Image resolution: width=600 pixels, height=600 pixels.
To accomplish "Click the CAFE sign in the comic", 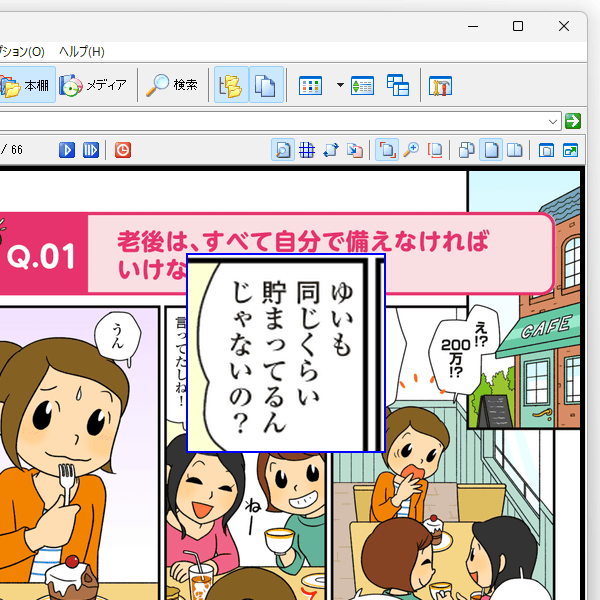I will pyautogui.click(x=546, y=326).
